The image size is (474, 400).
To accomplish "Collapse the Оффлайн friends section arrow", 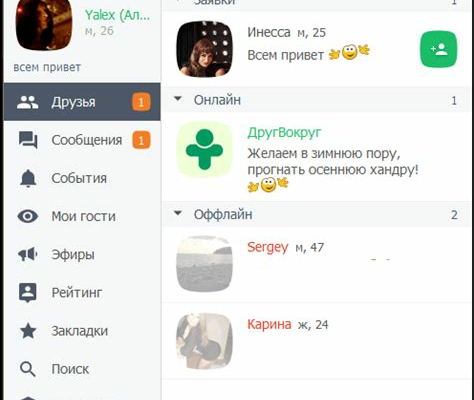I will tap(178, 213).
